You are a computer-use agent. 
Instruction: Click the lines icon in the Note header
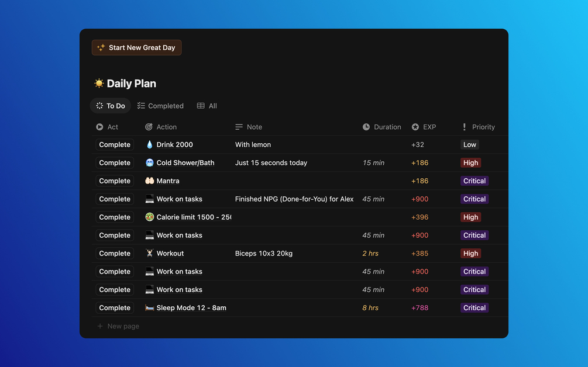coord(239,127)
